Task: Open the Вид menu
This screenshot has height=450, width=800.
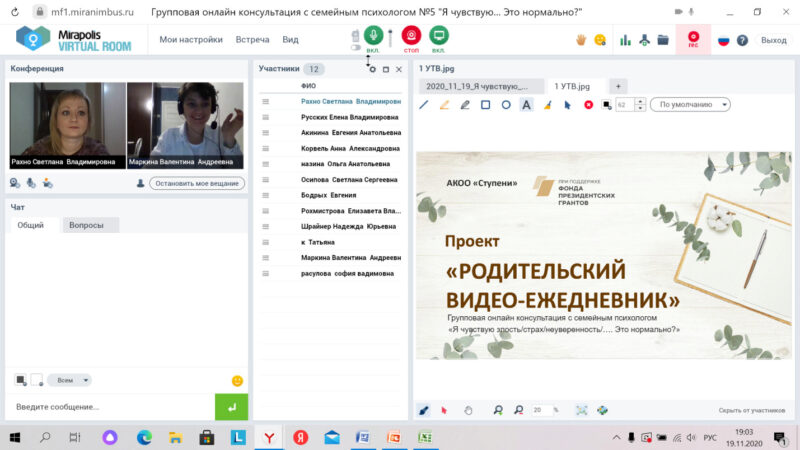Action: click(x=290, y=40)
